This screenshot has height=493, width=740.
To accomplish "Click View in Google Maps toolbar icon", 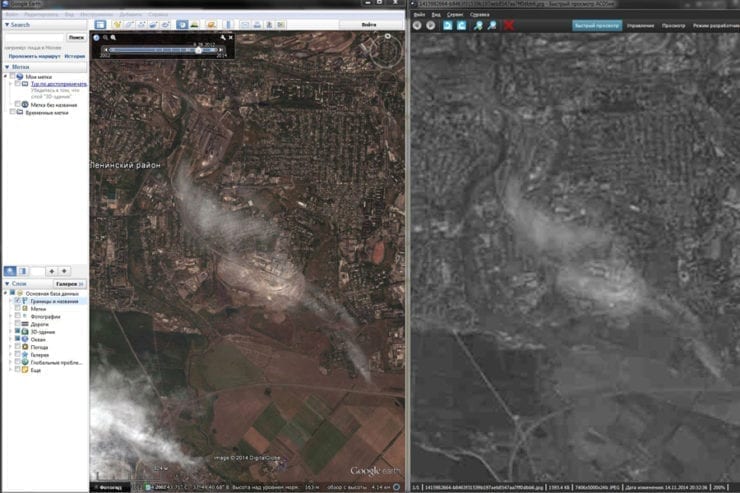I will tap(281, 25).
